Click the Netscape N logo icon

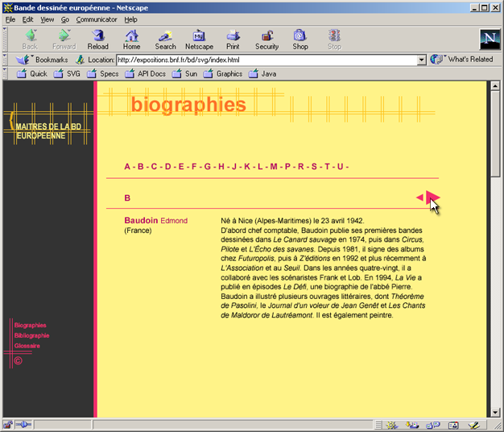click(x=488, y=39)
